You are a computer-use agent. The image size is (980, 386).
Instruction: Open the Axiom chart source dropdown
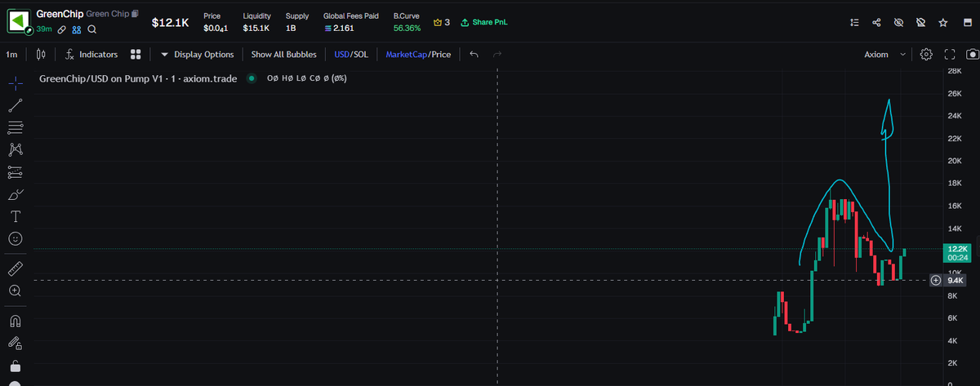coord(884,54)
